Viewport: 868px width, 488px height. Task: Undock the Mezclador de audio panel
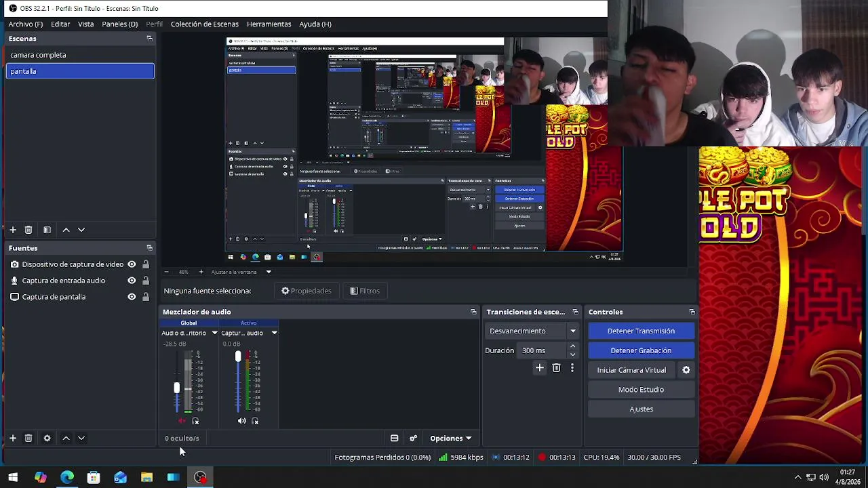473,312
